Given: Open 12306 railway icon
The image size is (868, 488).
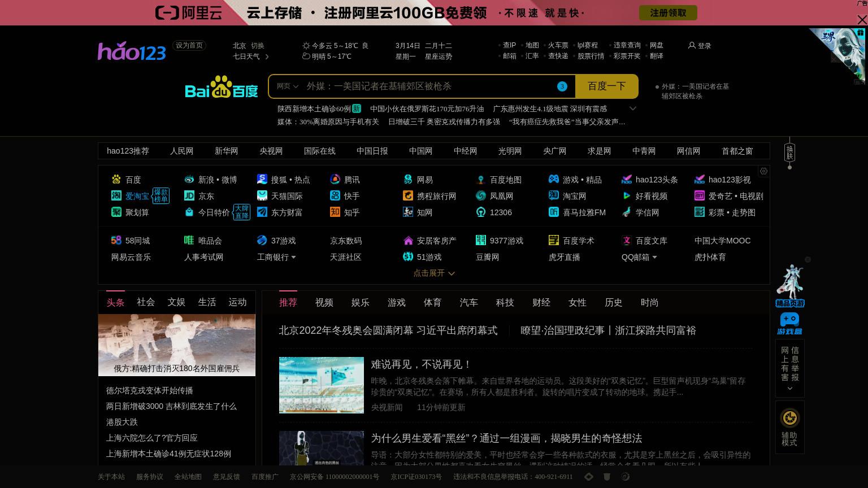Looking at the screenshot, I should [481, 212].
